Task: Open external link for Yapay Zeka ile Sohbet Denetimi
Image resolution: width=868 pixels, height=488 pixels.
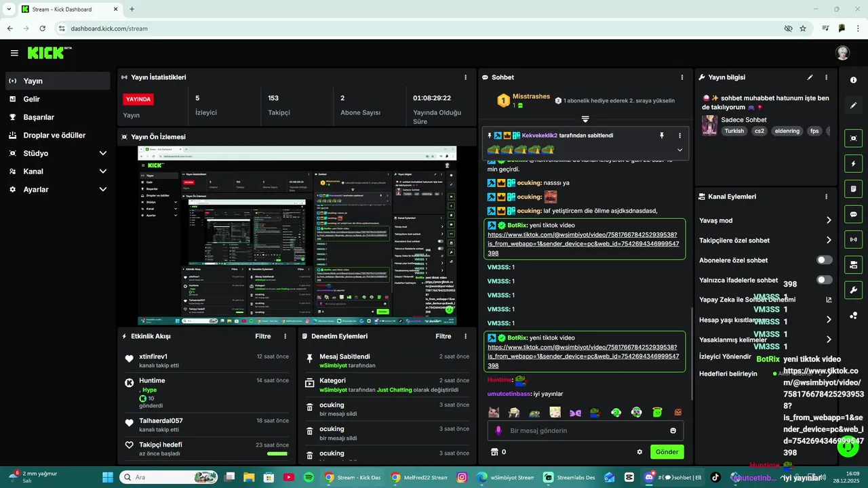Action: [x=829, y=300]
